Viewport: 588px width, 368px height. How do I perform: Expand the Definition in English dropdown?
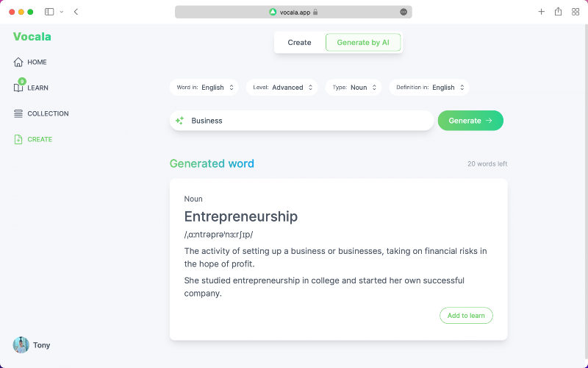click(429, 88)
